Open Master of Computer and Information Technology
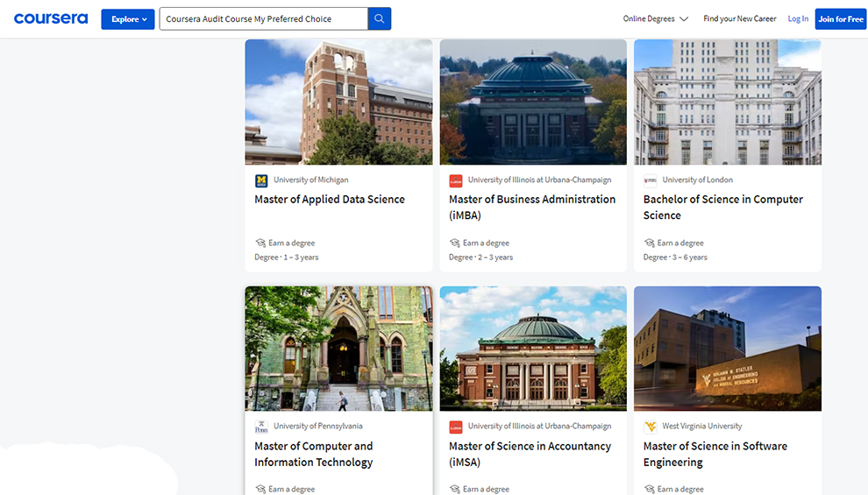Screen dimensions: 868x495 point(314,454)
